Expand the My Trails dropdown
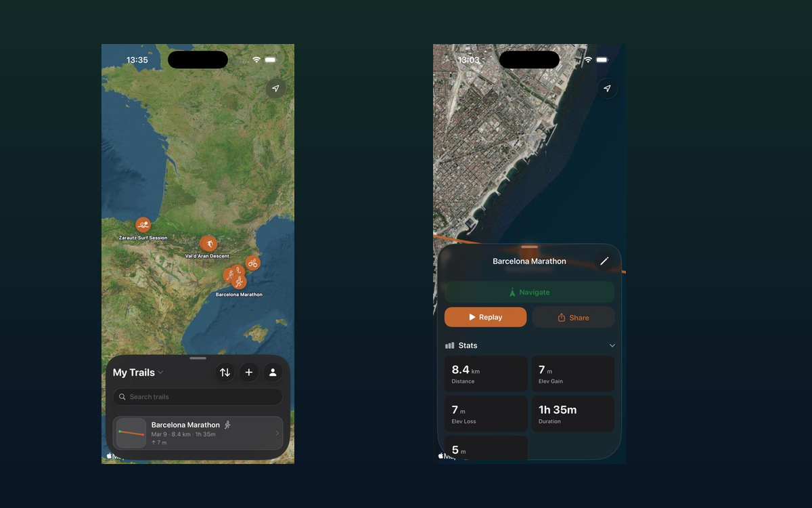The image size is (812, 508). click(x=138, y=373)
